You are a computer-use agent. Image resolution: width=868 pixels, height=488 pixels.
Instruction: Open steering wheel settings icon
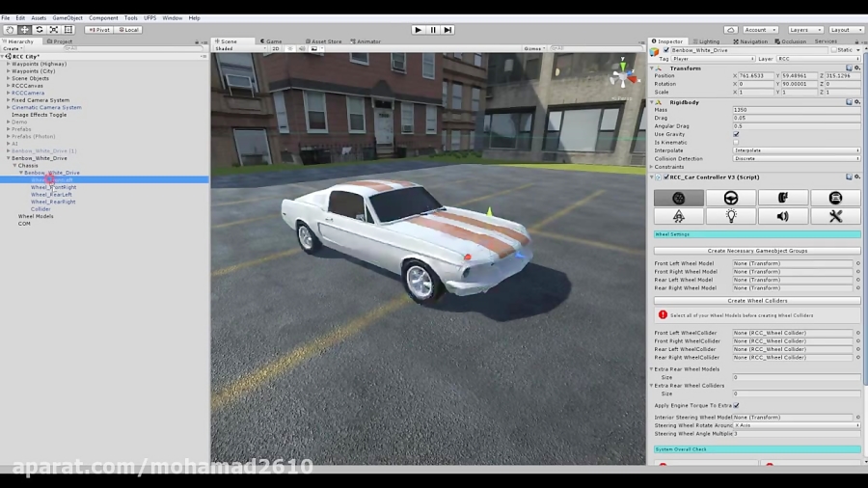click(x=731, y=198)
